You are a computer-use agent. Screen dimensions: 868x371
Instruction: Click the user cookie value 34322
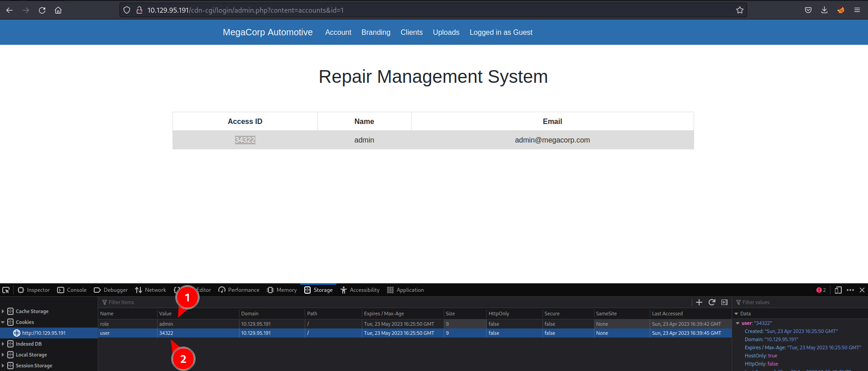166,333
